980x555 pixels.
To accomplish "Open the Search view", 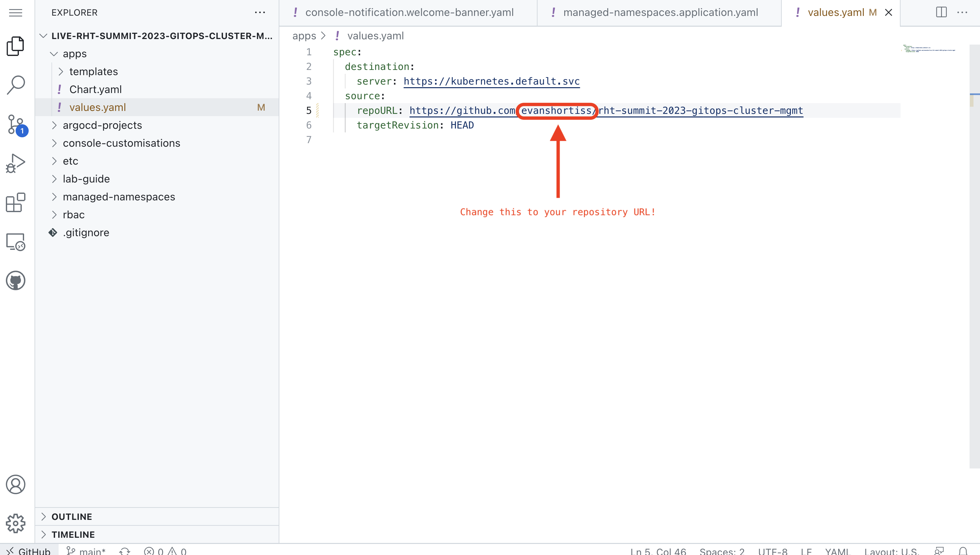I will pos(16,85).
